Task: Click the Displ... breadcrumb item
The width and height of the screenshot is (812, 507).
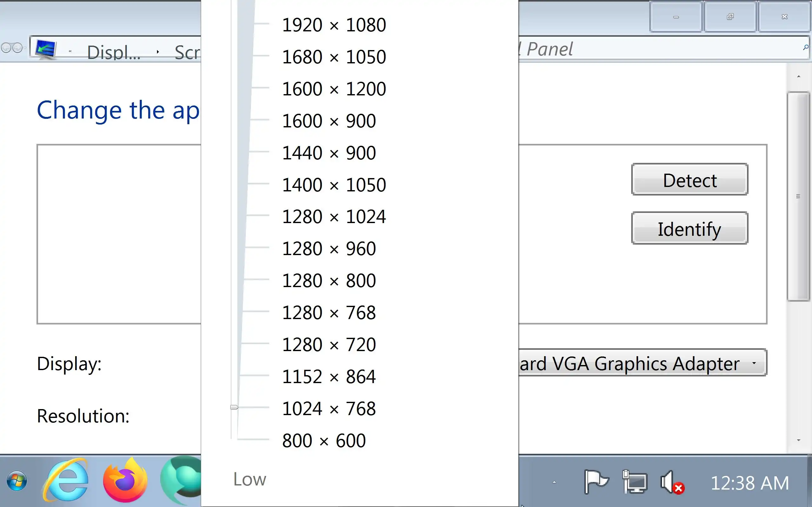Action: tap(114, 52)
